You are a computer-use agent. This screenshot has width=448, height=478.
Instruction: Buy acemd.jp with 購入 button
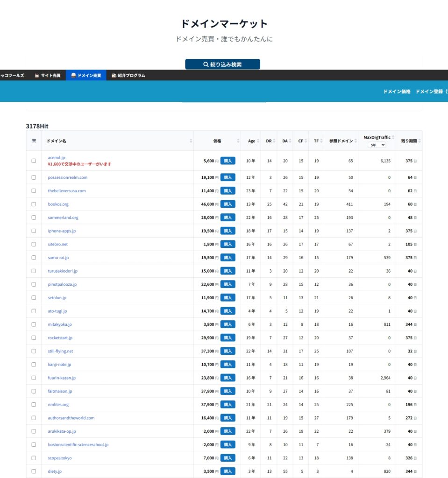pos(228,161)
